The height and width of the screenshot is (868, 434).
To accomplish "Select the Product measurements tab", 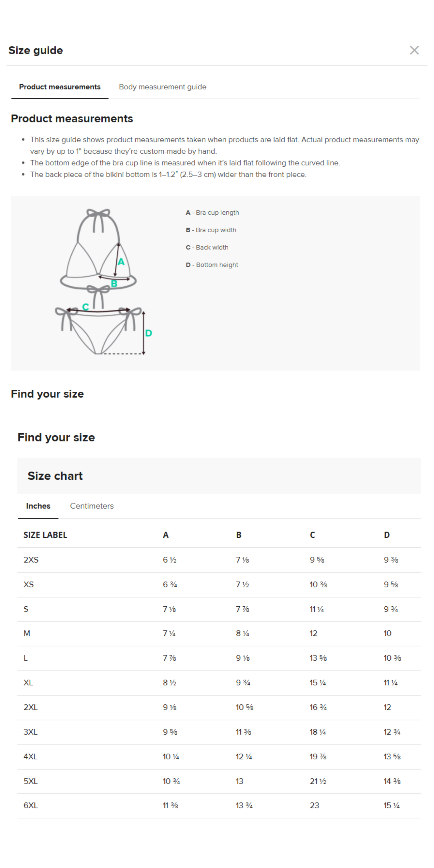I will click(x=60, y=87).
